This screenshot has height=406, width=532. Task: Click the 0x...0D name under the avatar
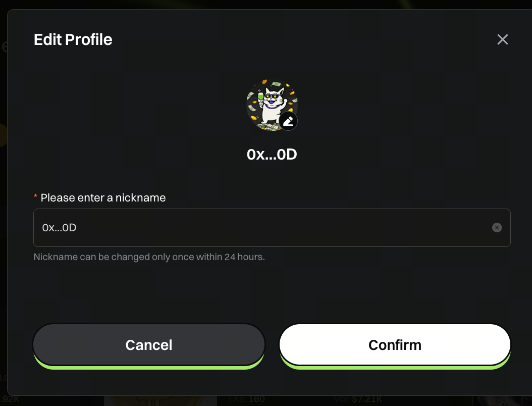pyautogui.click(x=272, y=155)
